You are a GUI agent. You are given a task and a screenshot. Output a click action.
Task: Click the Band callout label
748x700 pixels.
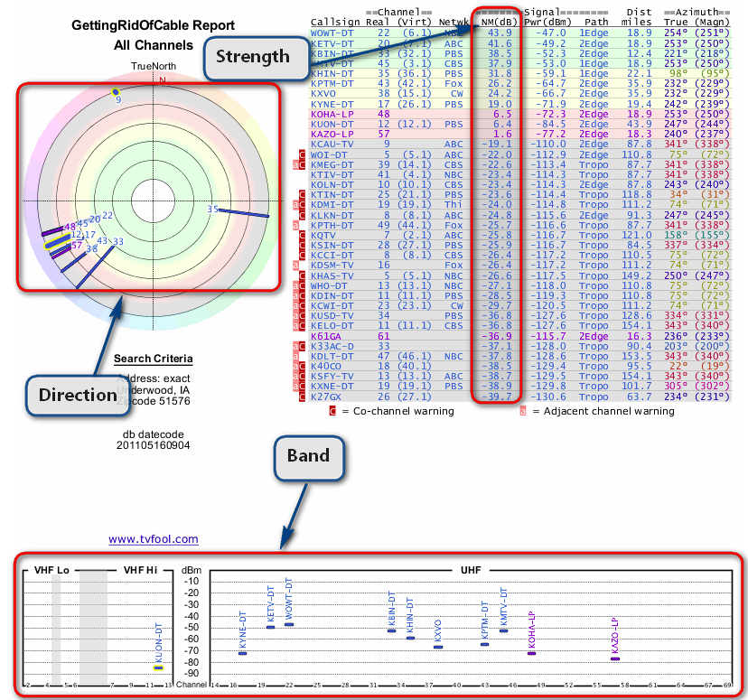click(309, 455)
